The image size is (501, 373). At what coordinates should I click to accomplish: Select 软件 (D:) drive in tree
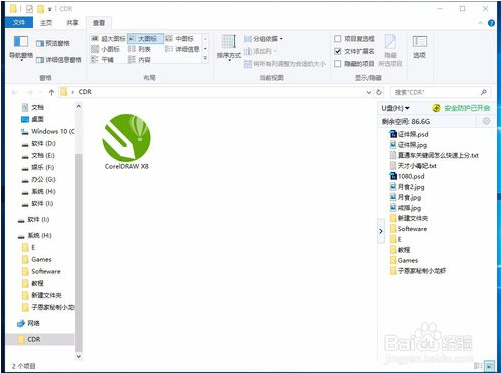tap(38, 143)
